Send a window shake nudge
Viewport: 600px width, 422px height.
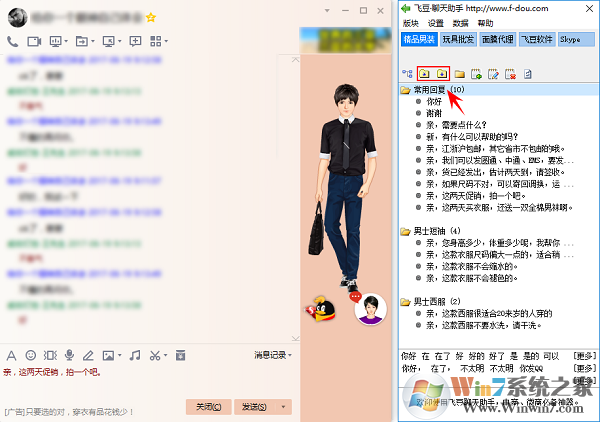click(50, 355)
